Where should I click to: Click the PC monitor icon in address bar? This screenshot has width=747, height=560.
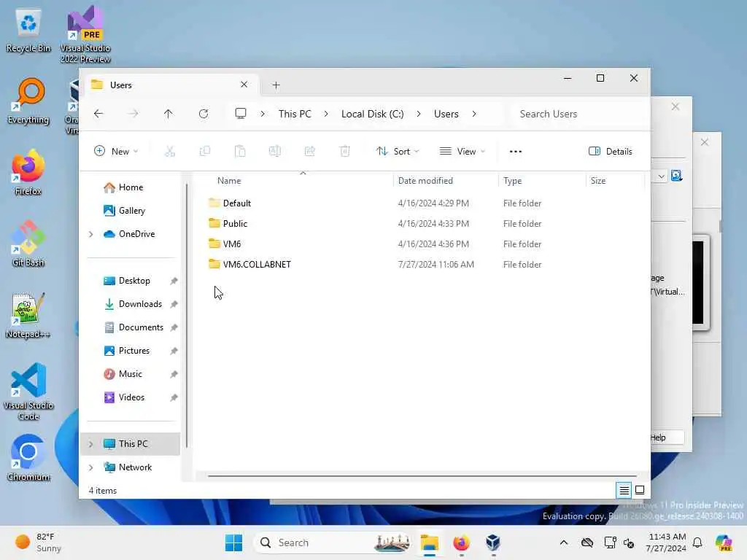[x=241, y=114]
